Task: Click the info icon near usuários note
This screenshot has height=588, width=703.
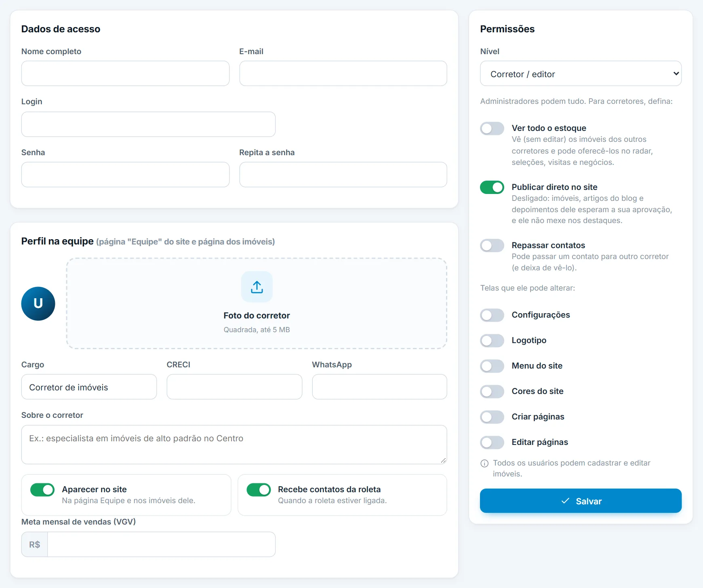Action: pyautogui.click(x=484, y=464)
